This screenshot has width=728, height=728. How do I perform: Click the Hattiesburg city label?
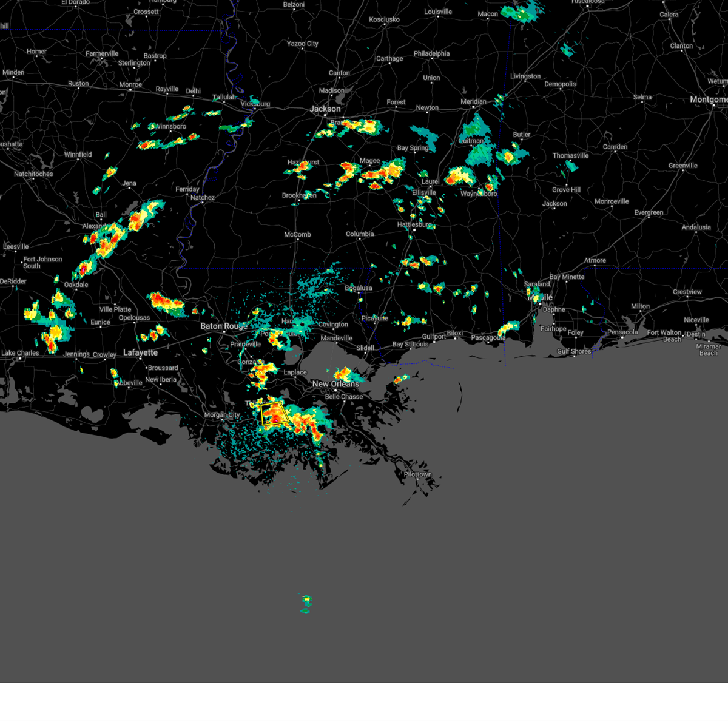(415, 224)
